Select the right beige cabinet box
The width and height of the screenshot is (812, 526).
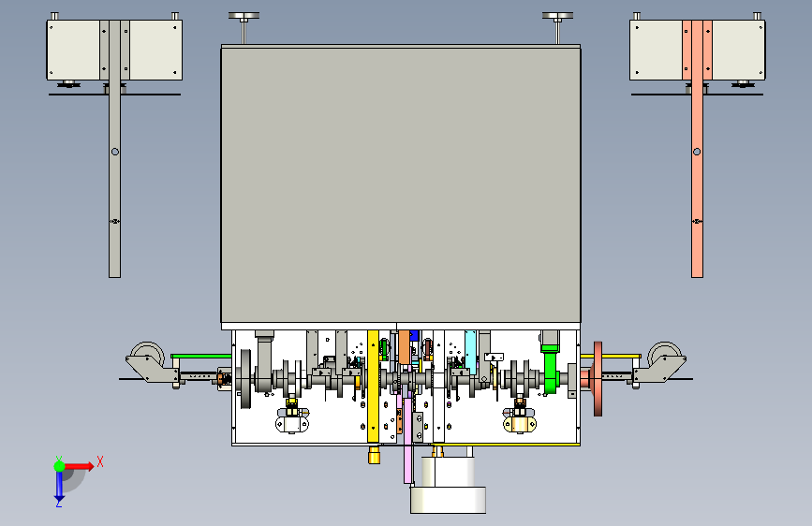[x=697, y=51]
